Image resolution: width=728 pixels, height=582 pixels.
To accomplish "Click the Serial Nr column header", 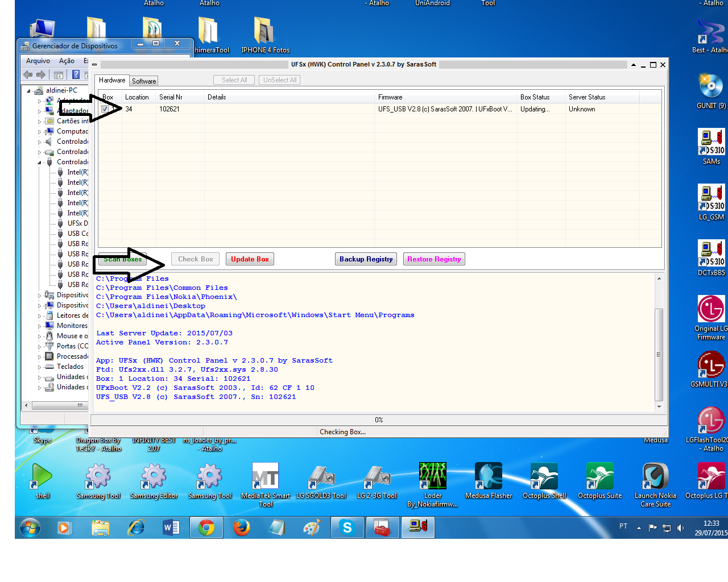I will (x=180, y=97).
